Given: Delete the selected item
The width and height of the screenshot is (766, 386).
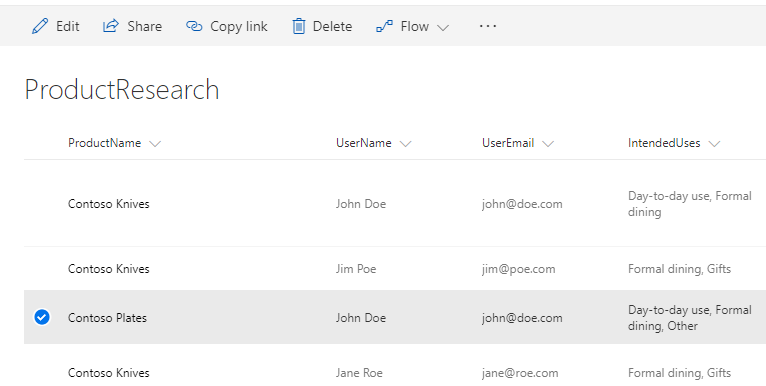Looking at the screenshot, I should [322, 26].
